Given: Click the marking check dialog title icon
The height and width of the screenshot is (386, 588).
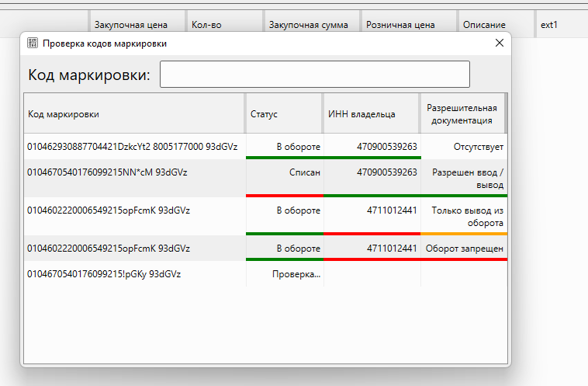Looking at the screenshot, I should tap(33, 43).
